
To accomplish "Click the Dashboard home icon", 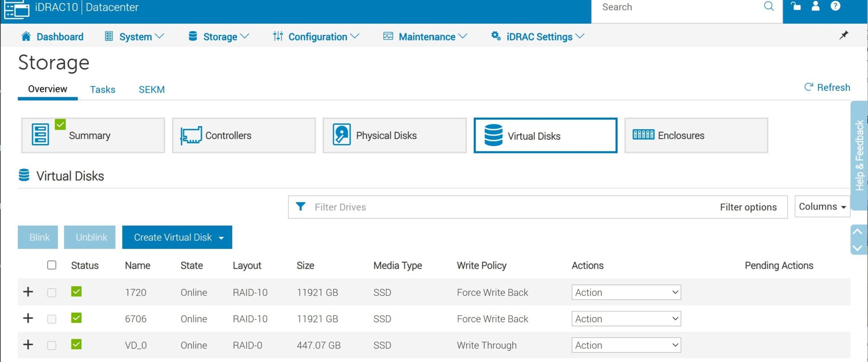I will pos(26,36).
